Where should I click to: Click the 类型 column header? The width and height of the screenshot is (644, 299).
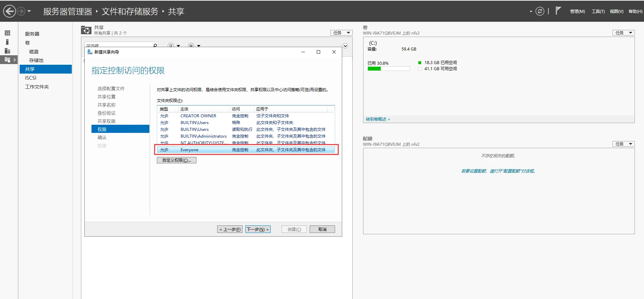tap(168, 109)
